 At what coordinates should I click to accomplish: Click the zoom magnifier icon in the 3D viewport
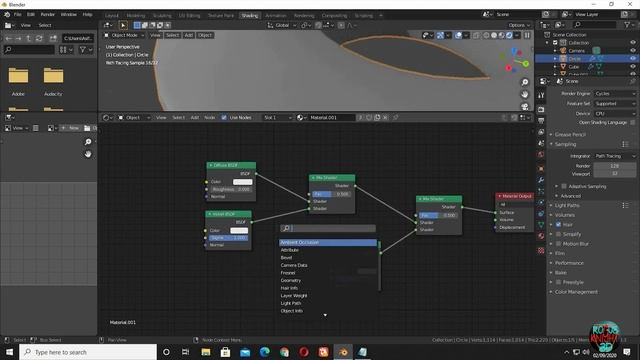[x=525, y=82]
